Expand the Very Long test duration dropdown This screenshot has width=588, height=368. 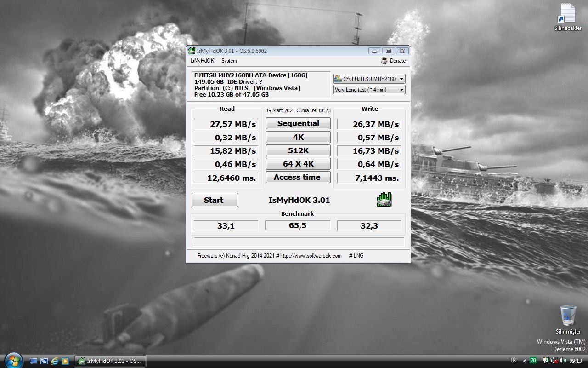[369, 90]
